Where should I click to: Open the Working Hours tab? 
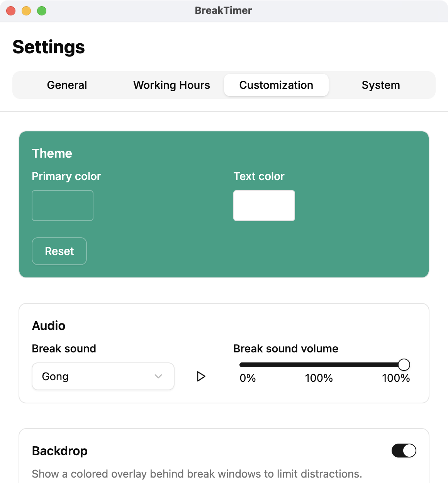[171, 85]
